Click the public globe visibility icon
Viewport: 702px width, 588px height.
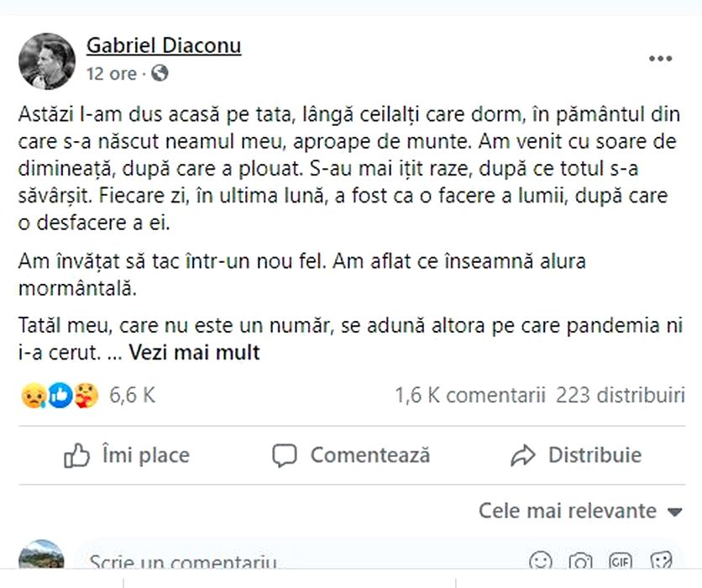160,74
